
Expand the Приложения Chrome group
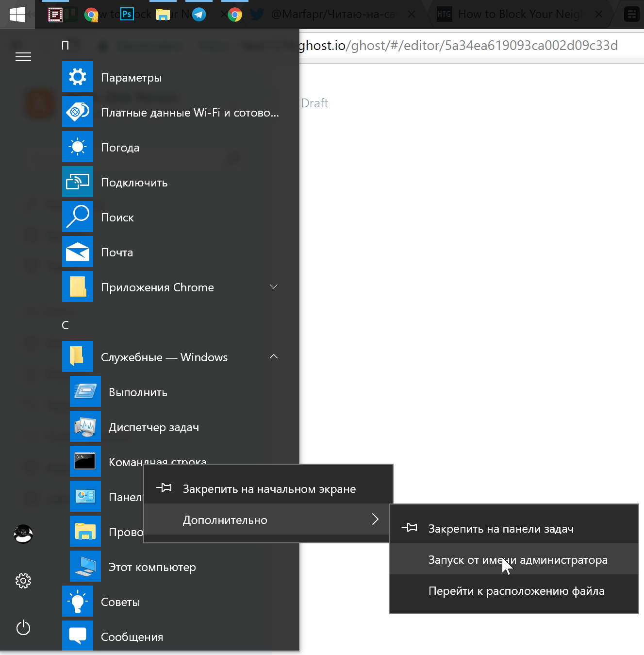273,287
